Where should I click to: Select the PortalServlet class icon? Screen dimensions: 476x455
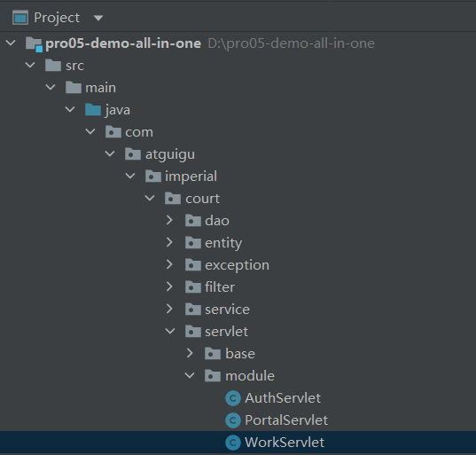[233, 420]
